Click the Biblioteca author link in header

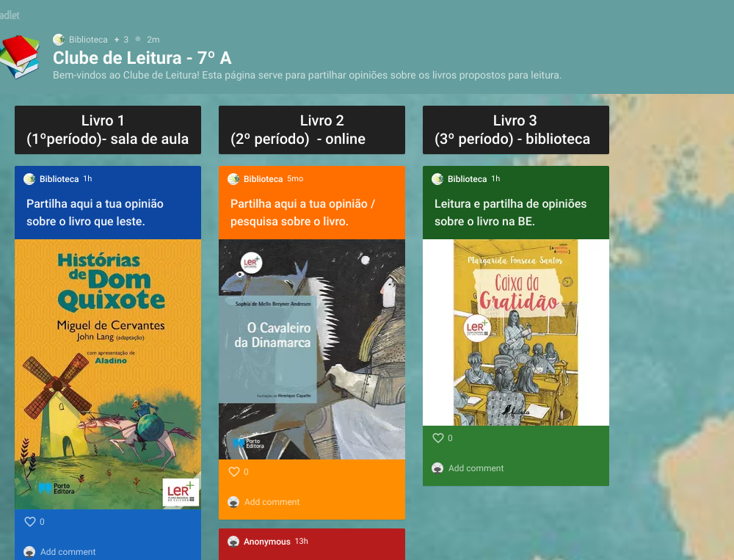point(88,40)
